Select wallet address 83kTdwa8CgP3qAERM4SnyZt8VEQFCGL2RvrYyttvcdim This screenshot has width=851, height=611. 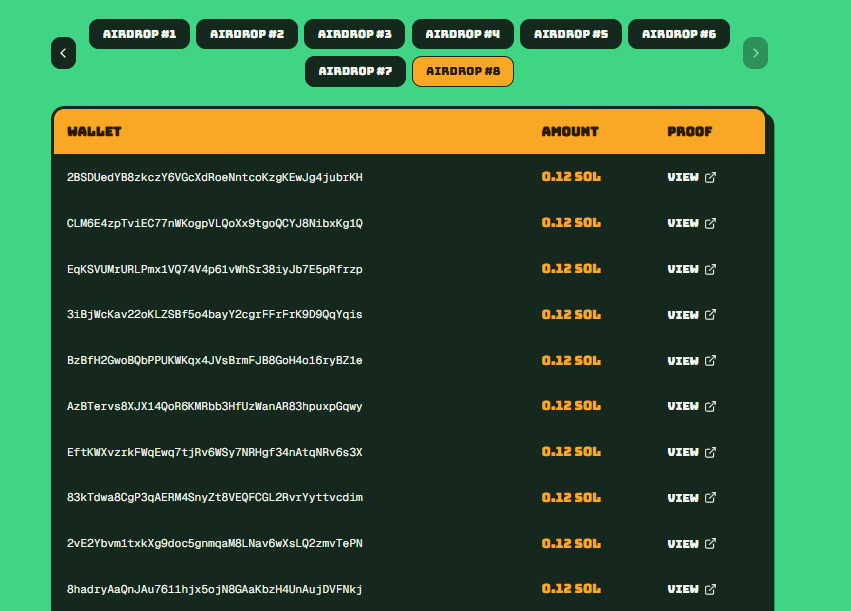click(x=215, y=498)
